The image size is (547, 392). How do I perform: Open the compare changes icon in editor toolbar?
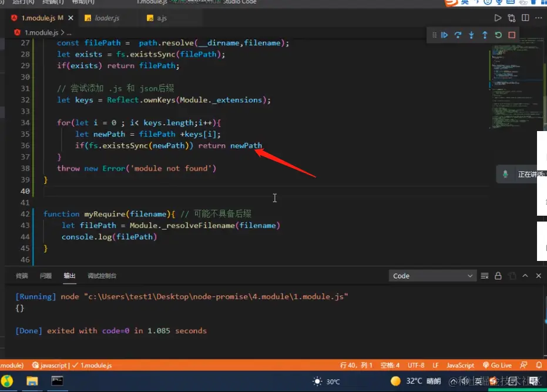coord(511,18)
